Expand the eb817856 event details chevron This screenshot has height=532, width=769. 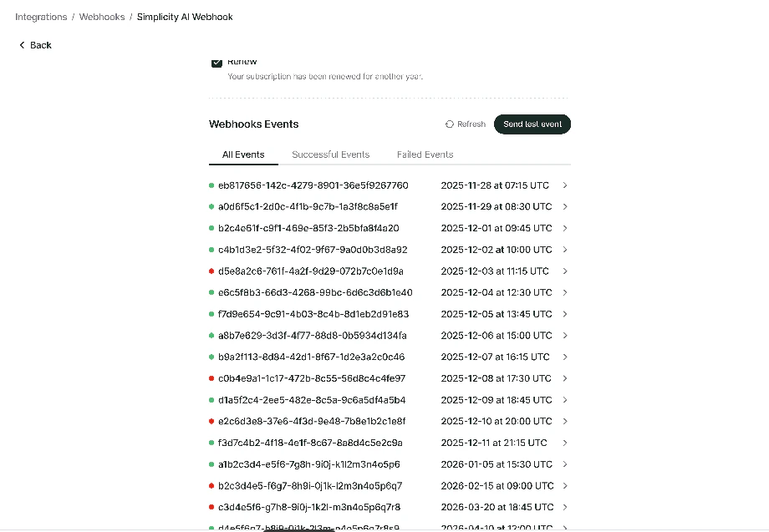(566, 185)
